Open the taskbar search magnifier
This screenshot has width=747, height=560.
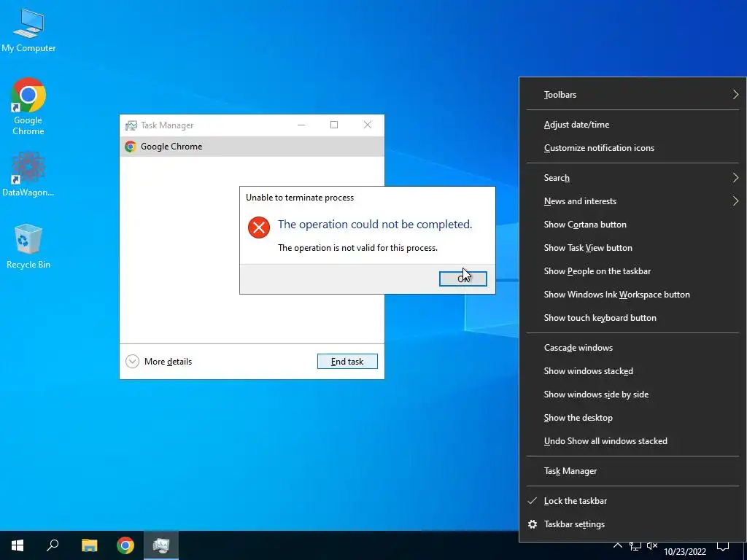(53, 545)
